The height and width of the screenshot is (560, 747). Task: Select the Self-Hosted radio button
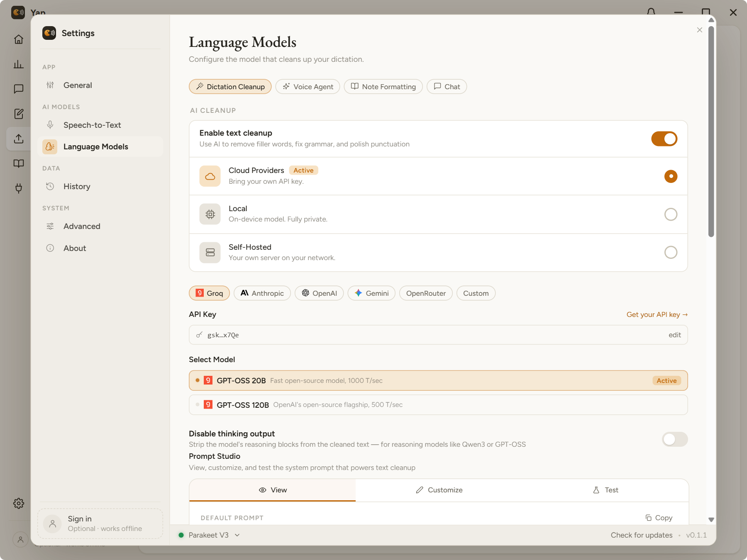pos(671,252)
